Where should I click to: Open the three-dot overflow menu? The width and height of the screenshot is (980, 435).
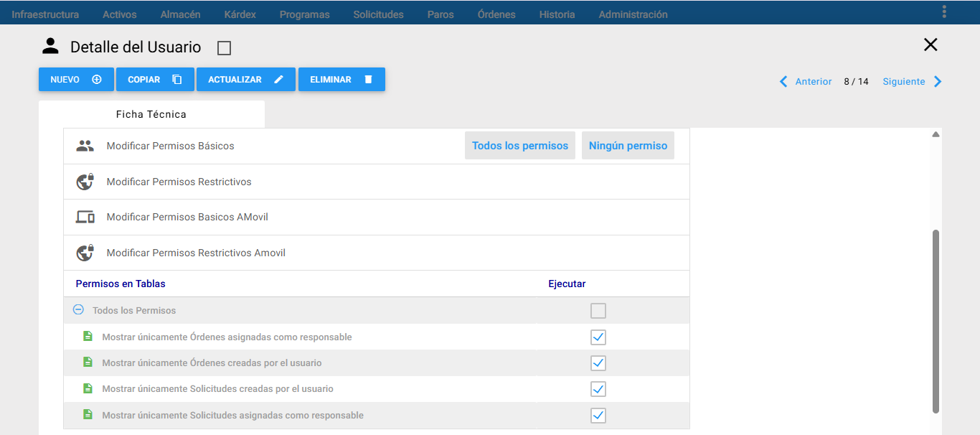tap(944, 11)
